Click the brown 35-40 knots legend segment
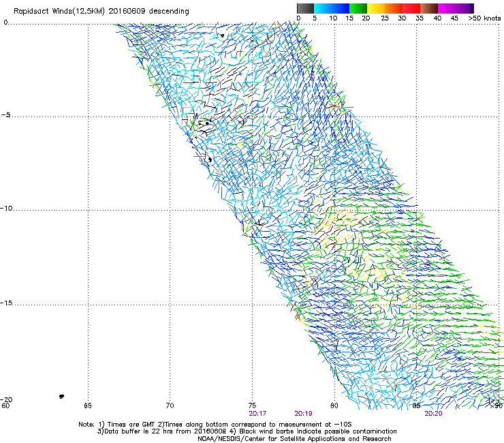 [430, 8]
